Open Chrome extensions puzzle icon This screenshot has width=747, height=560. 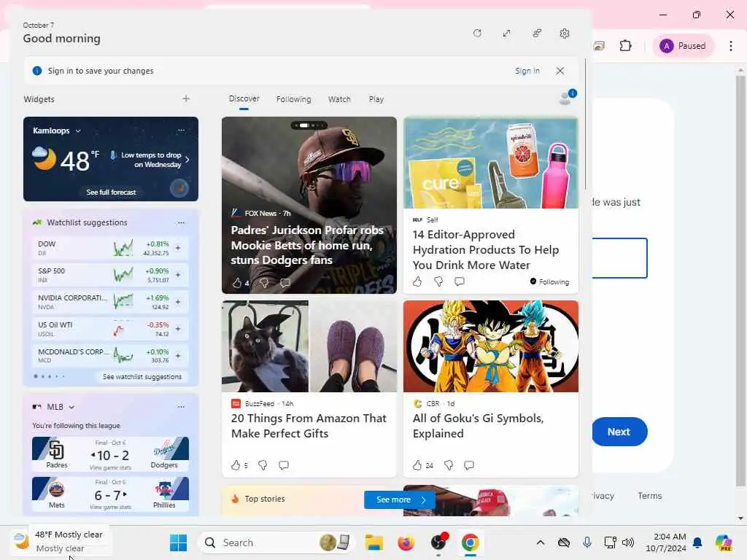coord(625,46)
